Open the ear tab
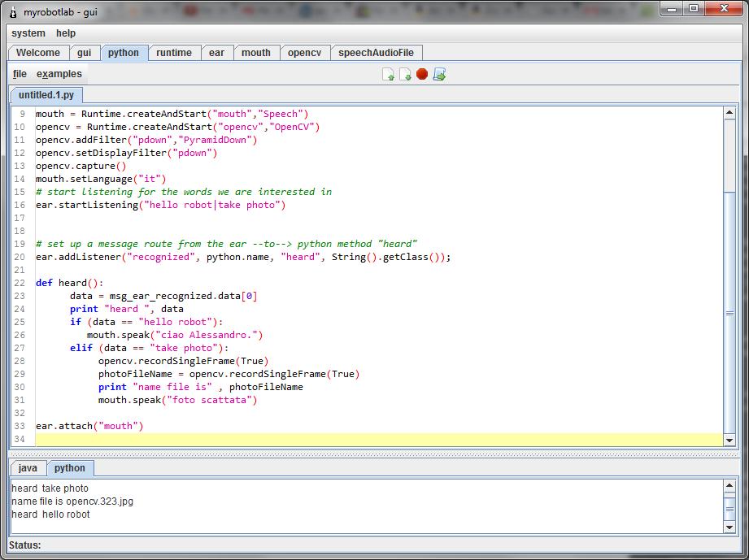 [216, 53]
